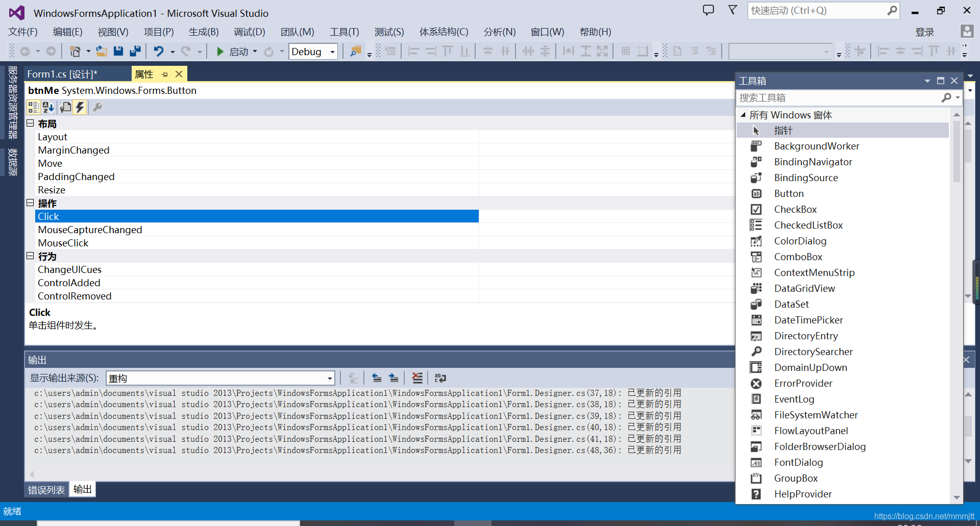Click the 登录 sign-in link
The height and width of the screenshot is (526, 980).
pos(925,32)
